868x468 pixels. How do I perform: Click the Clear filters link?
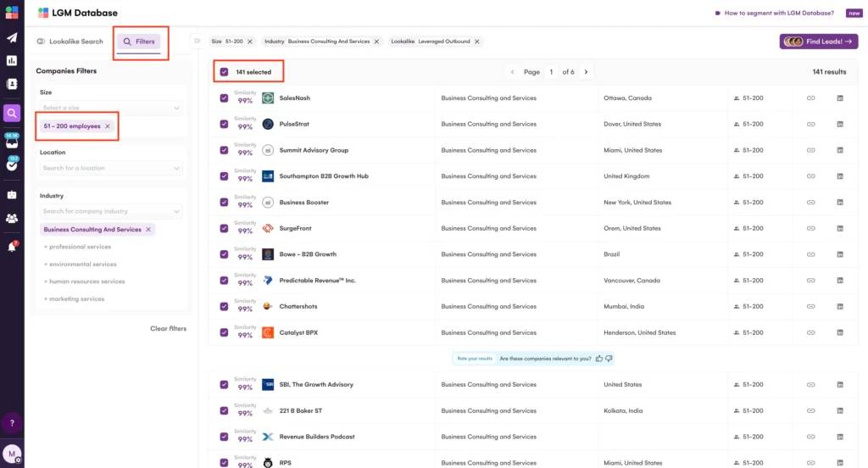pyautogui.click(x=168, y=329)
